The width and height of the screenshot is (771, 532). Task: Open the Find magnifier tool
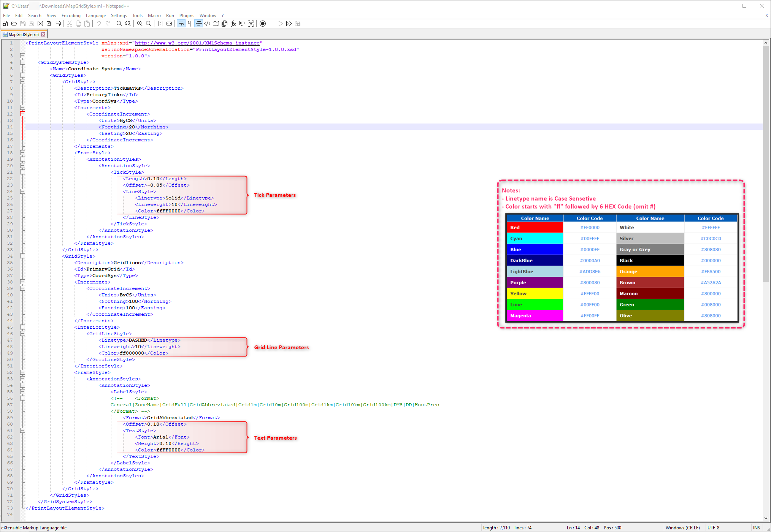(x=119, y=24)
